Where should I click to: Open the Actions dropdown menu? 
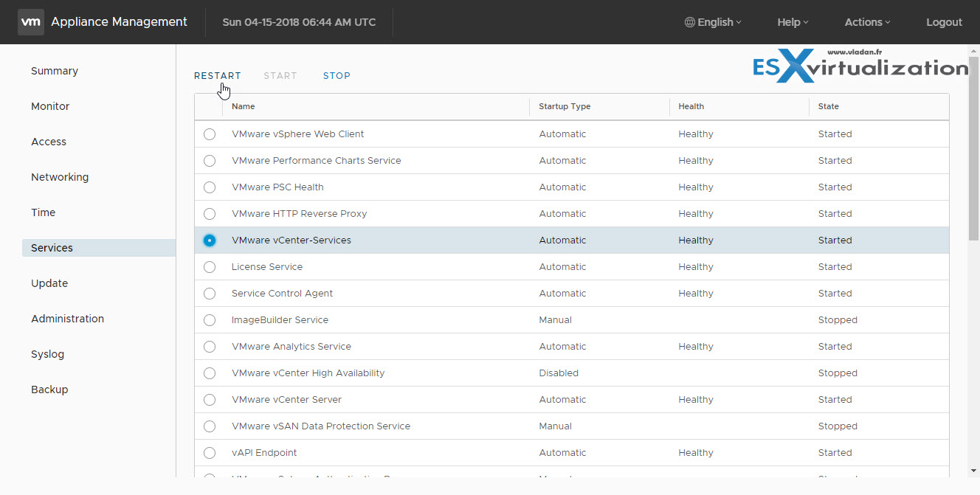867,22
